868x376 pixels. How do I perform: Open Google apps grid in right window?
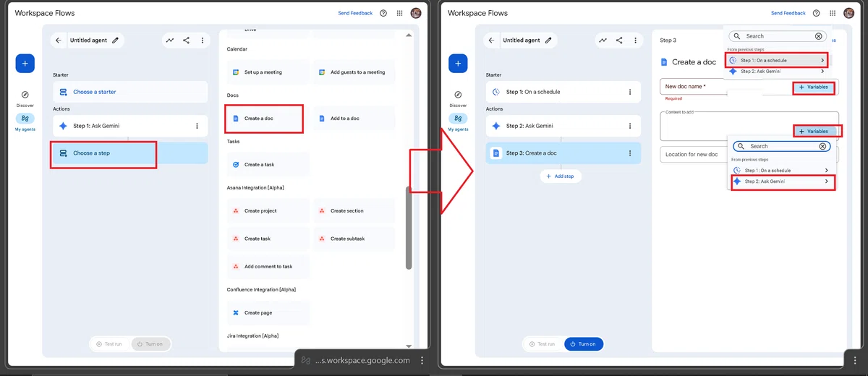[x=833, y=13]
